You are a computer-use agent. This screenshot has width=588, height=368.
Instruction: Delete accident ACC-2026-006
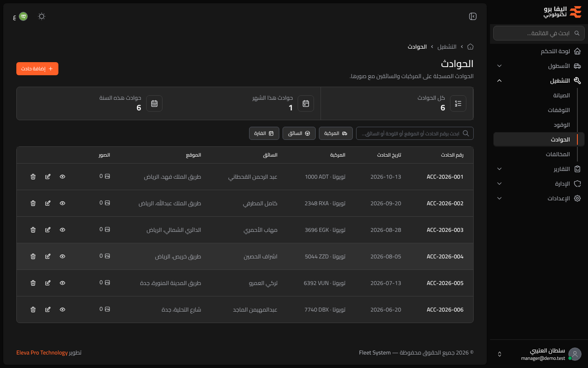(33, 310)
